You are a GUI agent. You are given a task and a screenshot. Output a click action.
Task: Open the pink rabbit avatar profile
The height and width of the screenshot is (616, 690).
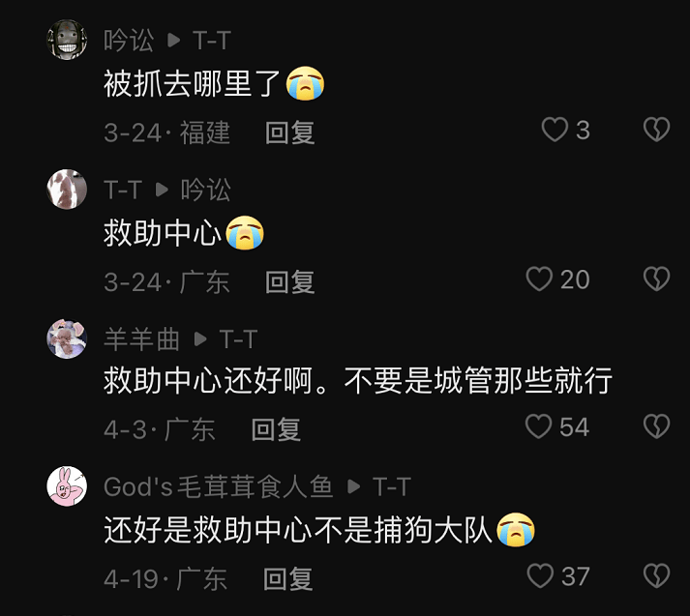[67, 486]
